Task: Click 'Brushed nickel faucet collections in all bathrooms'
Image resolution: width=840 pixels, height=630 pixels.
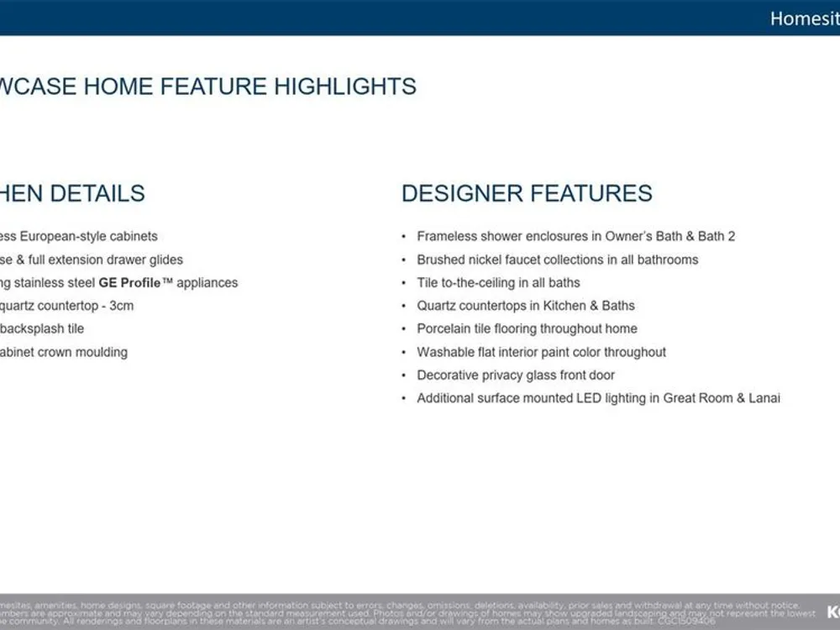Action: click(558, 260)
